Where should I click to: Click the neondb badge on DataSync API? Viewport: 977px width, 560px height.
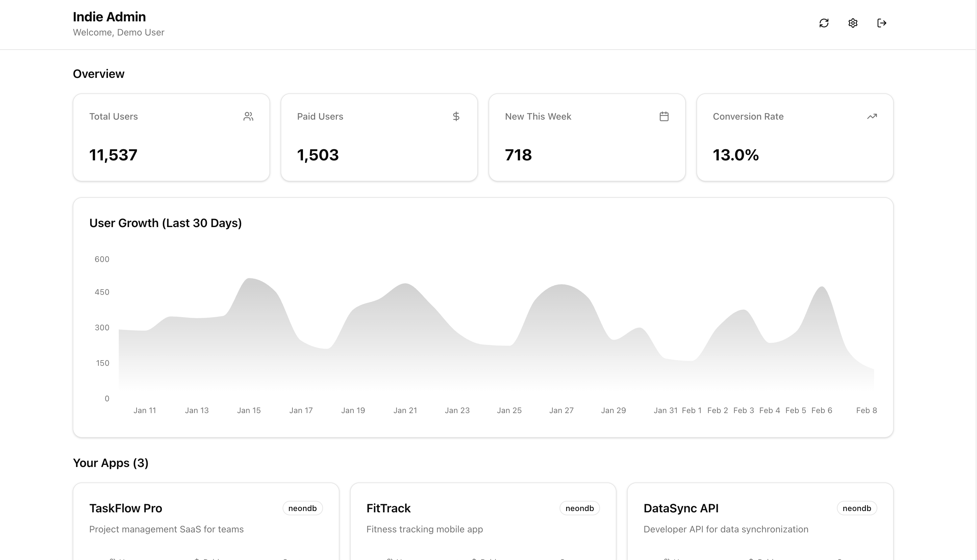tap(857, 508)
